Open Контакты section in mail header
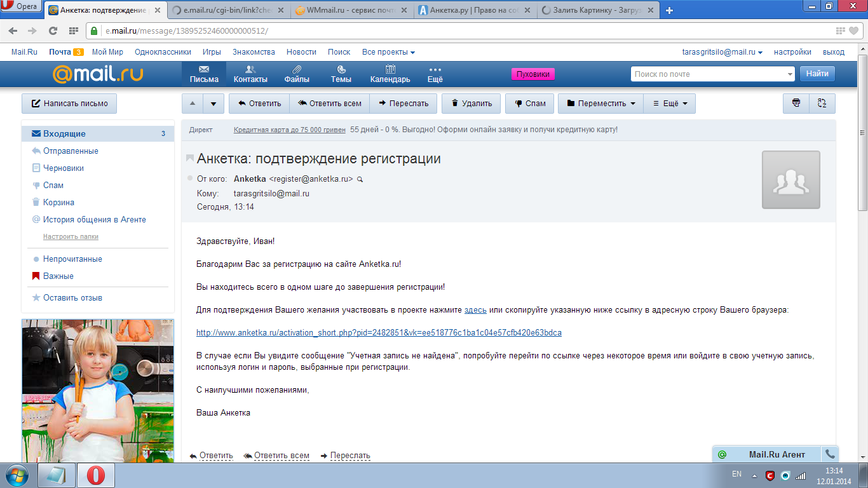 [250, 74]
